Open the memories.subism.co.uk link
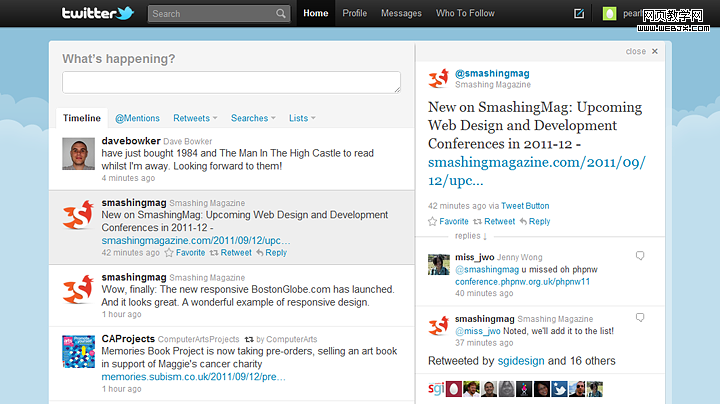The height and width of the screenshot is (404, 720). coord(193,377)
